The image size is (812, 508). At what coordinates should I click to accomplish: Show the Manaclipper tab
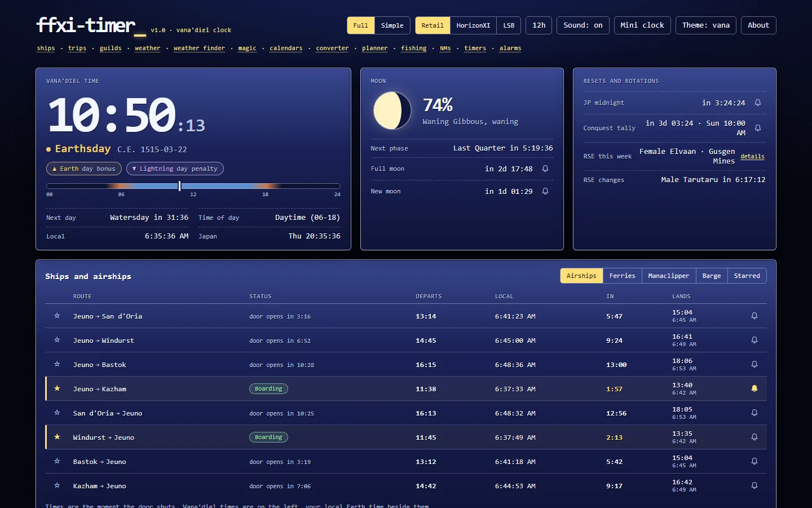coord(669,276)
